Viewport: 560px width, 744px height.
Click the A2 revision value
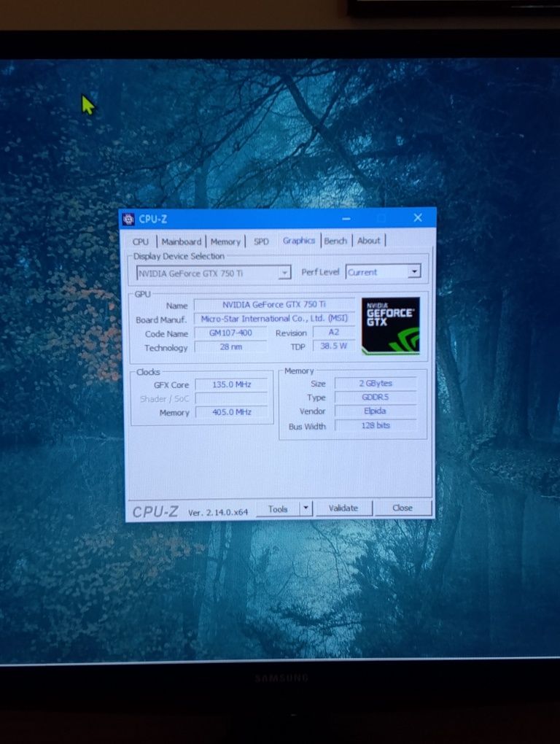(334, 332)
